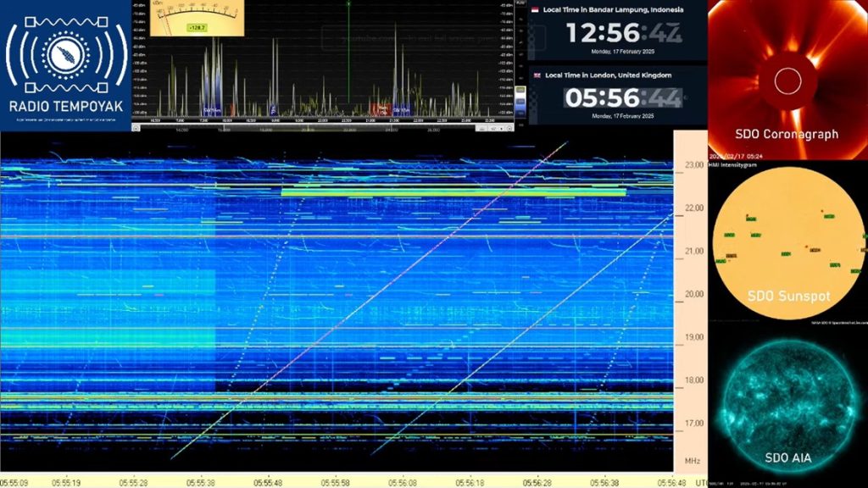Click the 05:55:48 time axis label
The height and width of the screenshot is (488, 868).
(268, 483)
